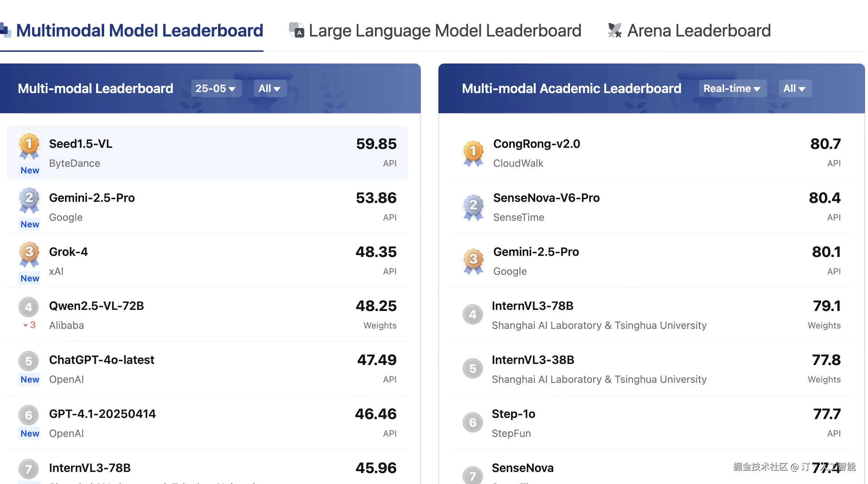This screenshot has width=868, height=484.
Task: Click the crossed swords Arena Leaderboard icon
Action: tap(614, 30)
